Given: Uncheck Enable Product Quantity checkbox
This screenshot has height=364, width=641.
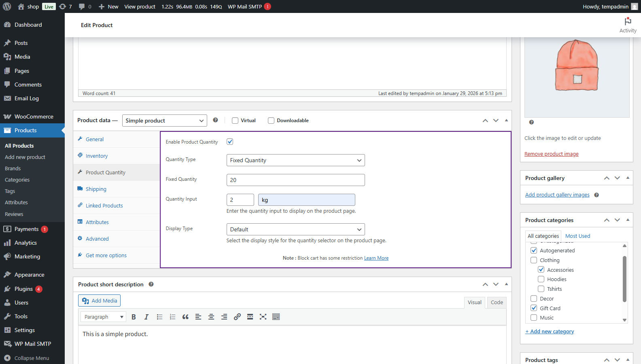Looking at the screenshot, I should (x=230, y=142).
